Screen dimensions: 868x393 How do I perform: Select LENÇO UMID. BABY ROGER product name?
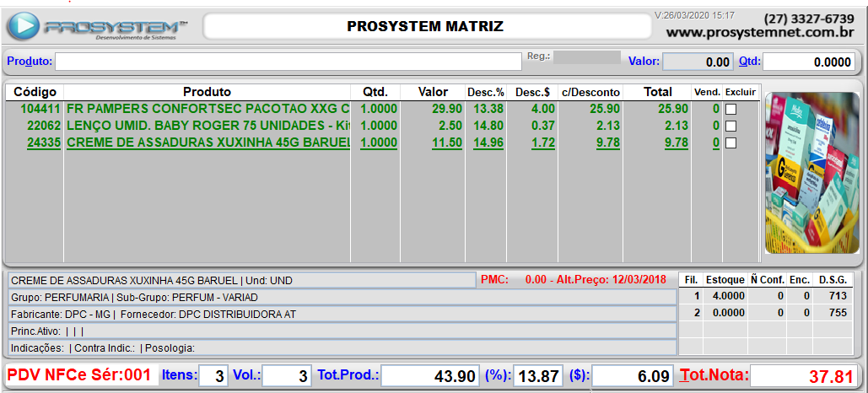click(x=208, y=126)
